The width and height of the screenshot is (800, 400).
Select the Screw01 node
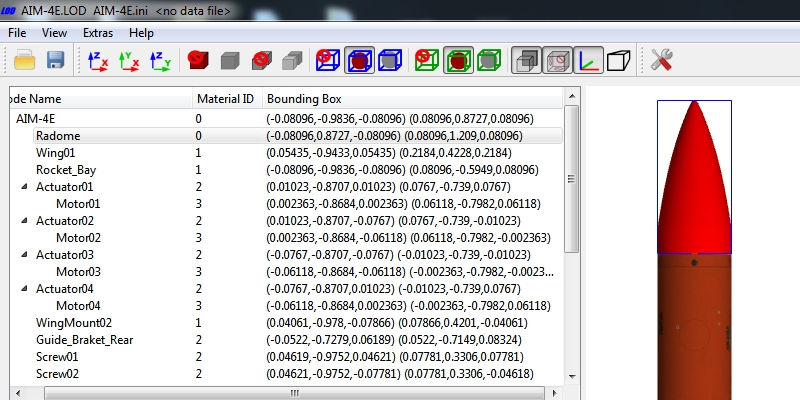(57, 357)
